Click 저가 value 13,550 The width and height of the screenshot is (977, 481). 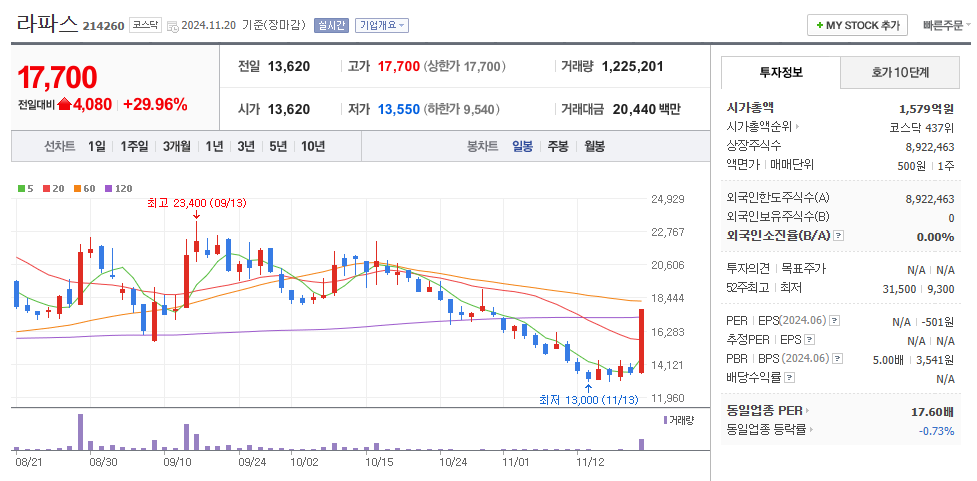399,110
